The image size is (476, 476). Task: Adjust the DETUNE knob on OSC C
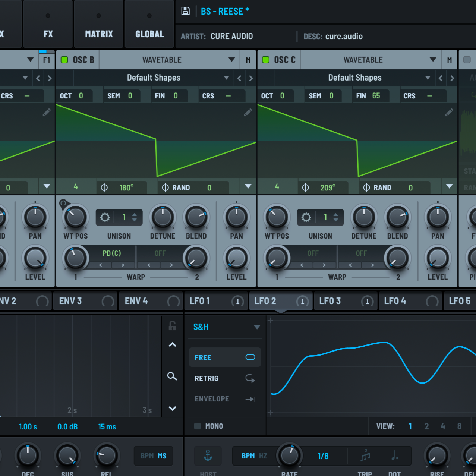363,217
